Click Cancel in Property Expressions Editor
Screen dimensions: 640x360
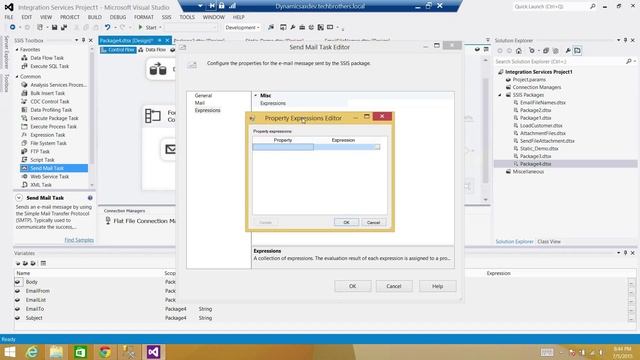(x=373, y=222)
